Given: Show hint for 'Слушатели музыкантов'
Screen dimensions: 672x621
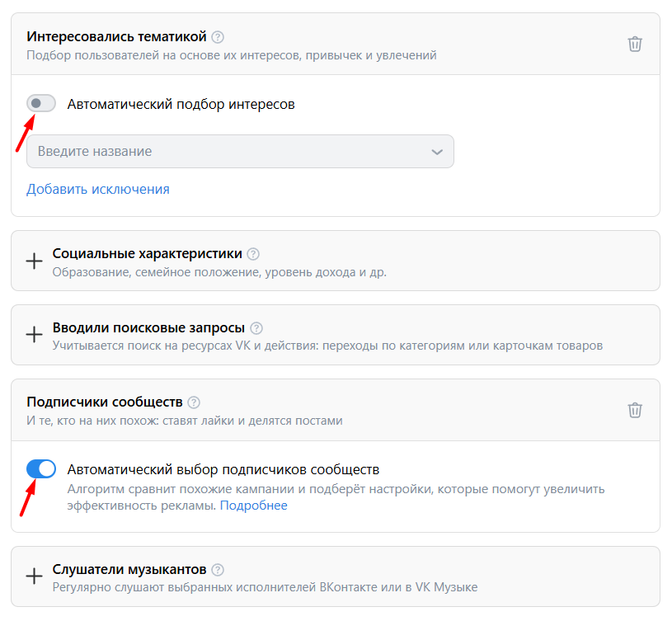Looking at the screenshot, I should 218,570.
